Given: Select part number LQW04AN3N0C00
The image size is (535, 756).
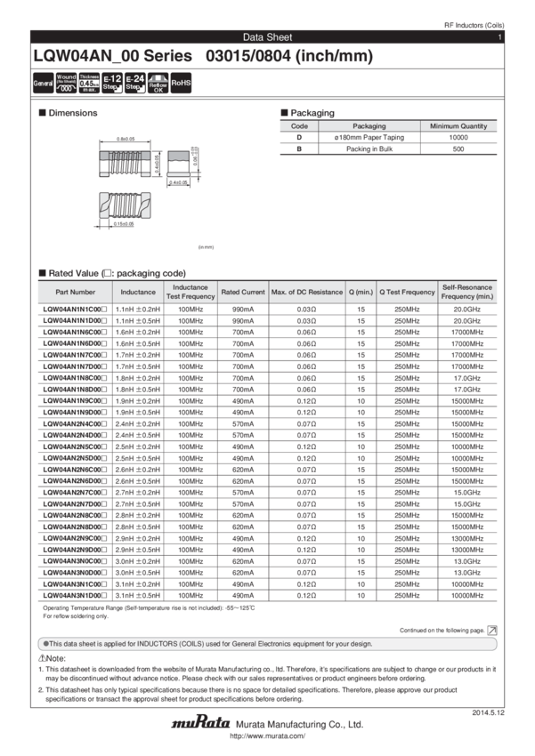Looking at the screenshot, I should [x=75, y=561].
